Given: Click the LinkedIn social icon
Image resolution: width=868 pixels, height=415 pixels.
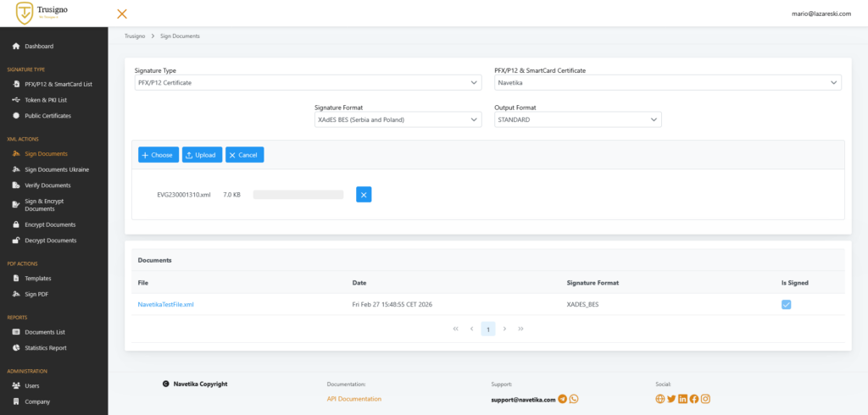Looking at the screenshot, I should click(x=682, y=399).
